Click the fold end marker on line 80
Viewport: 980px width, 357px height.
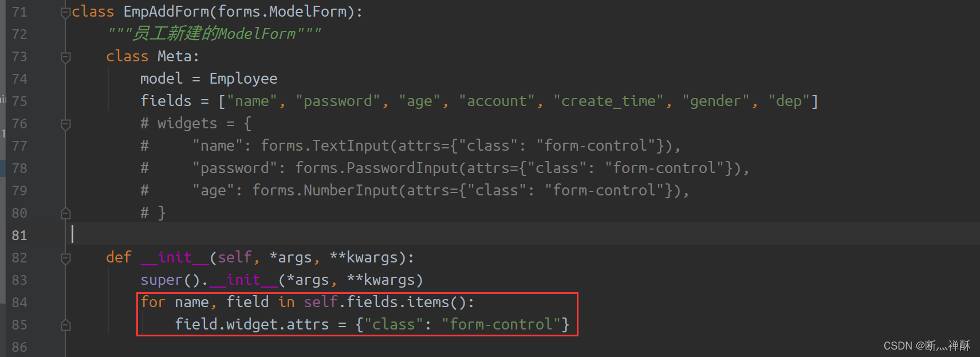click(x=66, y=214)
